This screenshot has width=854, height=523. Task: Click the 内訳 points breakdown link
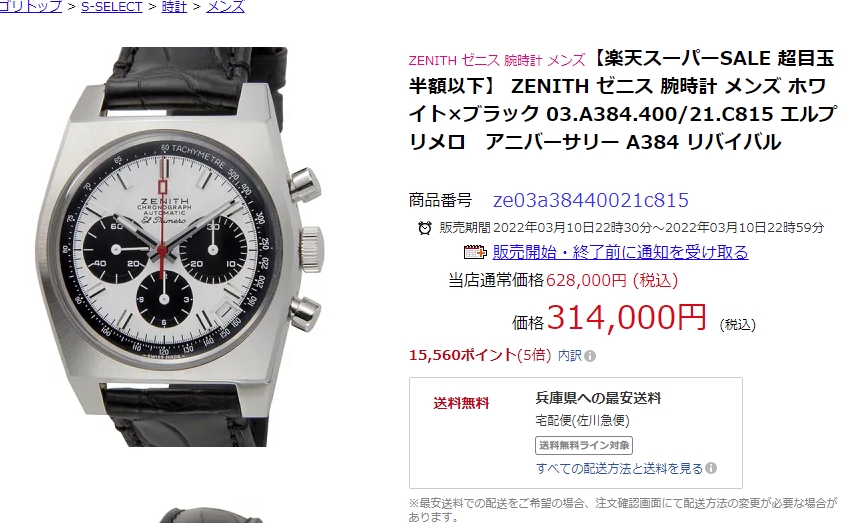point(570,356)
